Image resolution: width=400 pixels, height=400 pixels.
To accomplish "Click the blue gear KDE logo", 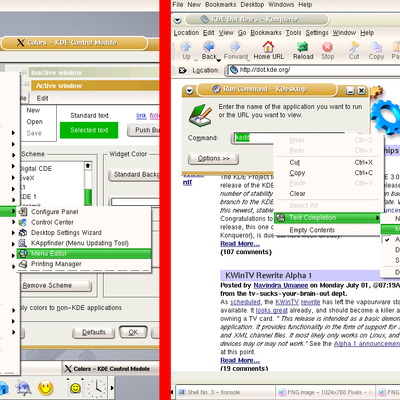I will (386, 117).
